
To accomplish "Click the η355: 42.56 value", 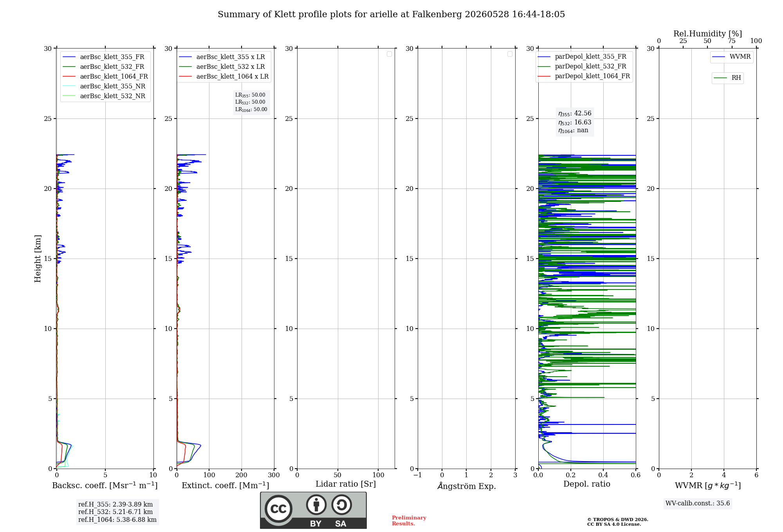I will 575,113.
